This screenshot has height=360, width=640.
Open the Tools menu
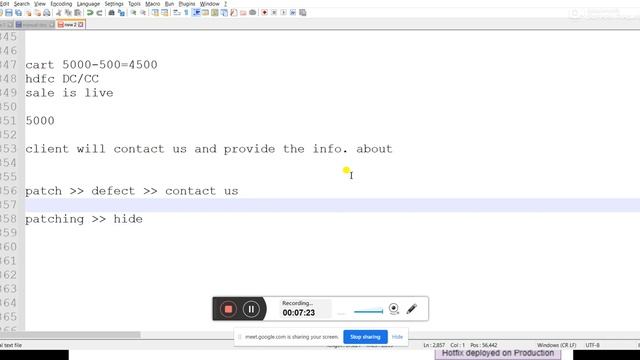134,4
